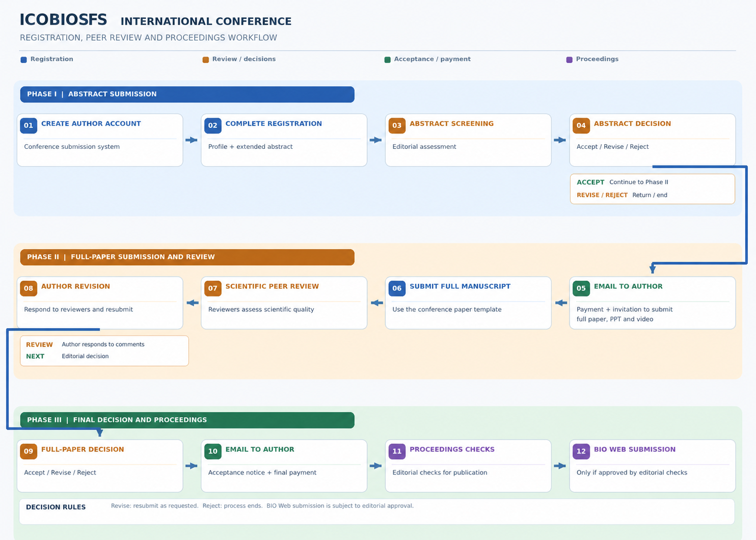This screenshot has width=756, height=540.
Task: Select the Phase I Abstract Submission header
Action: coord(187,94)
